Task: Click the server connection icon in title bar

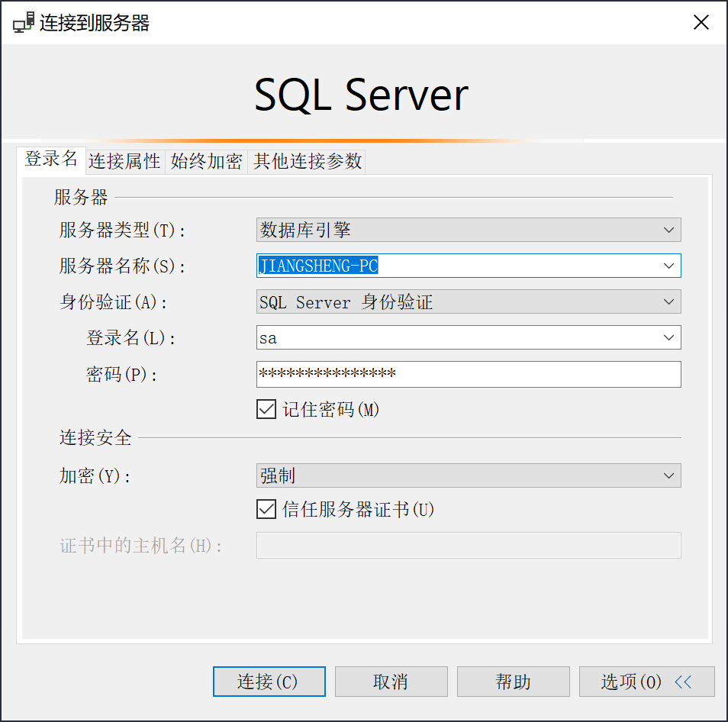Action: pos(24,23)
